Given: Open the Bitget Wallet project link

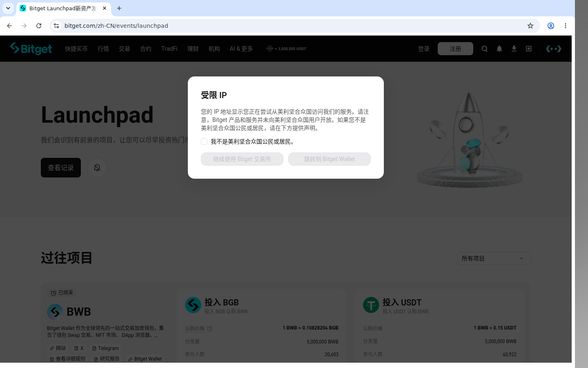Looking at the screenshot, I should [145, 359].
